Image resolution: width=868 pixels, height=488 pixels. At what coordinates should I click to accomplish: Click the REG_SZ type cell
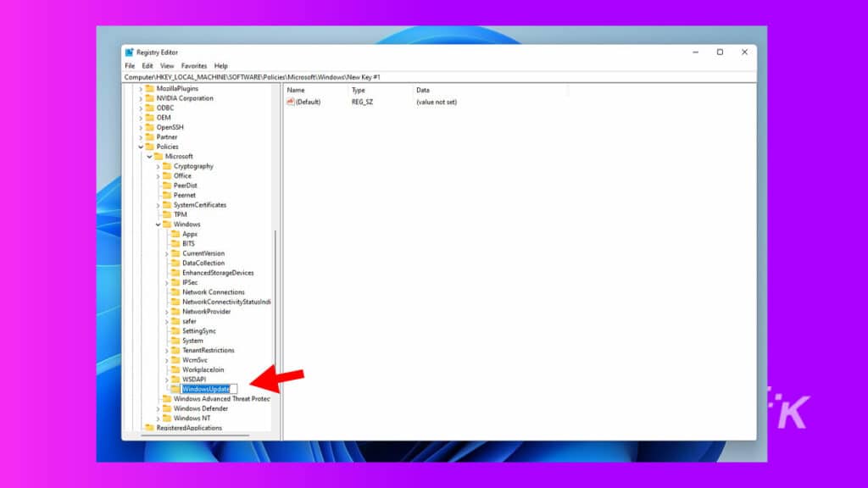[x=362, y=103]
